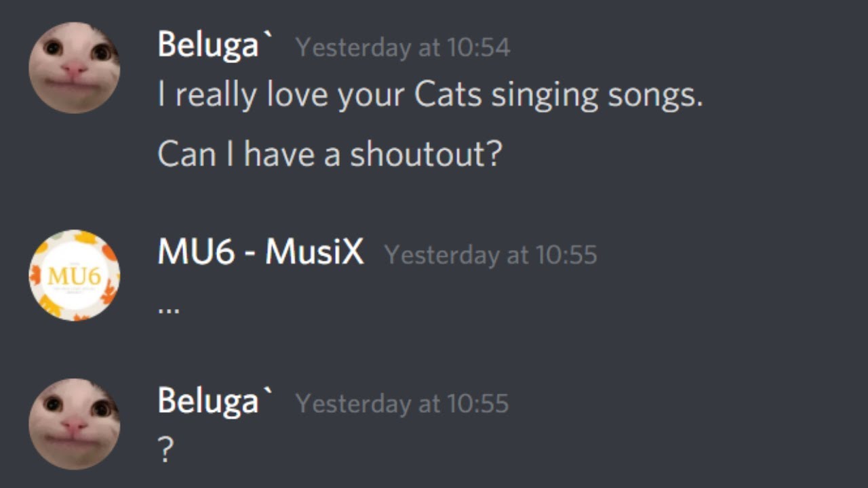
Task: Open the MU6 - MusiX profile avatar
Action: point(75,275)
